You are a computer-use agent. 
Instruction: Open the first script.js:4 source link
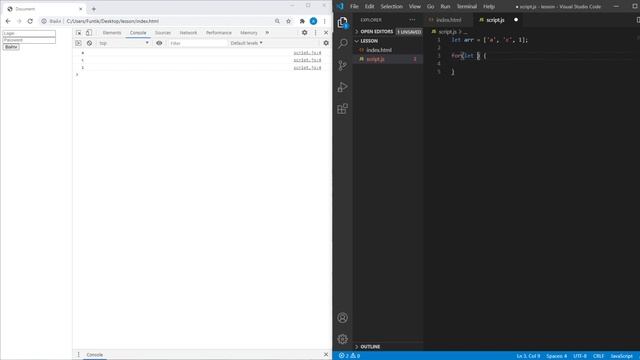tap(307, 53)
